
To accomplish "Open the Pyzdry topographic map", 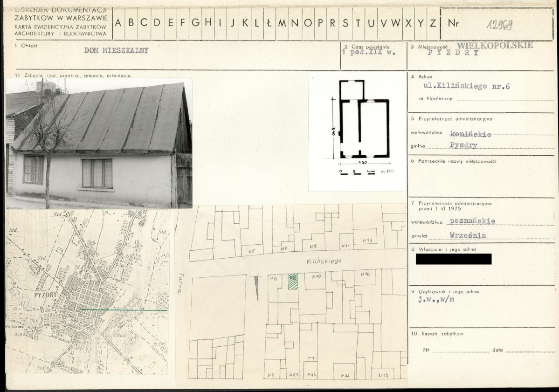I will pyautogui.click(x=87, y=291).
